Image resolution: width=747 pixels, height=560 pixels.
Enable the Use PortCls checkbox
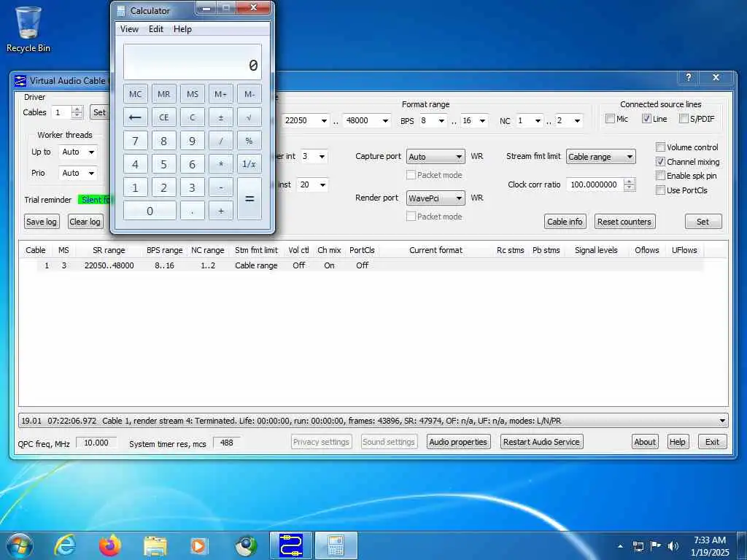point(660,190)
